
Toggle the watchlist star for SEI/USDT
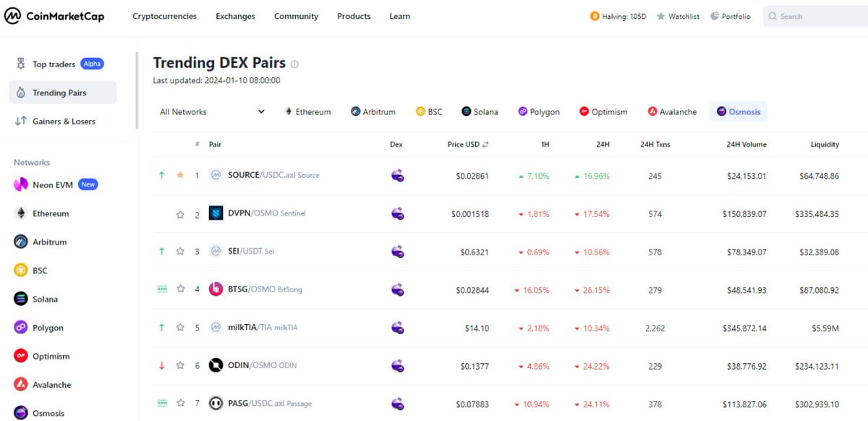click(180, 252)
